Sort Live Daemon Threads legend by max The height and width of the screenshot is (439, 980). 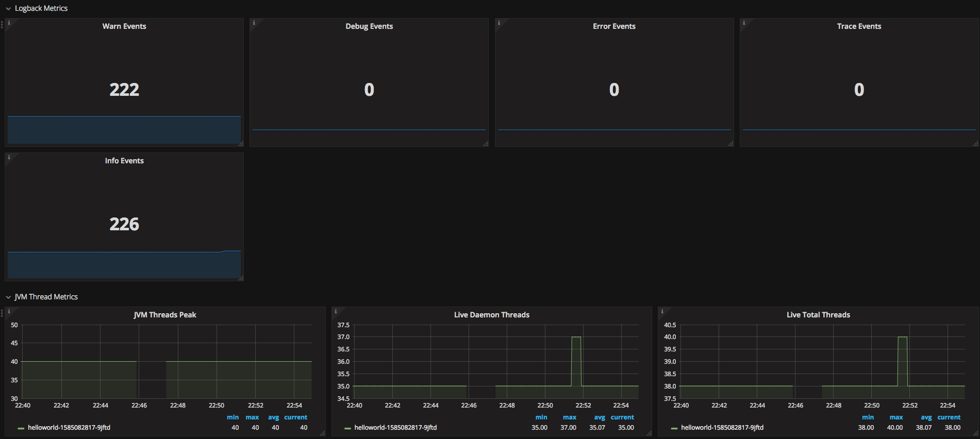pos(570,417)
